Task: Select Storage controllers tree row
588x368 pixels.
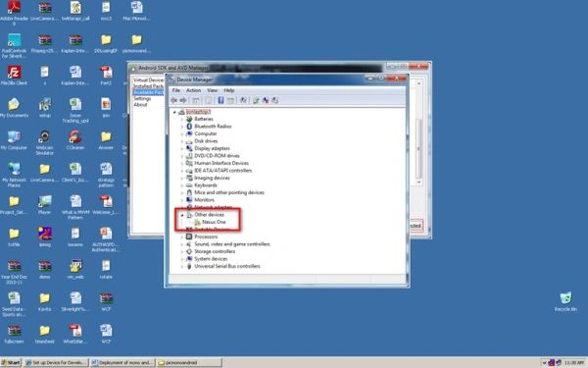Action: [x=216, y=251]
